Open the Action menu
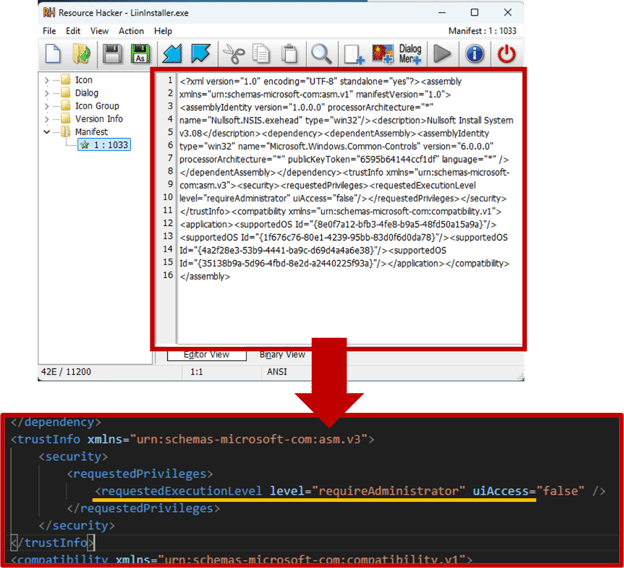 click(131, 31)
